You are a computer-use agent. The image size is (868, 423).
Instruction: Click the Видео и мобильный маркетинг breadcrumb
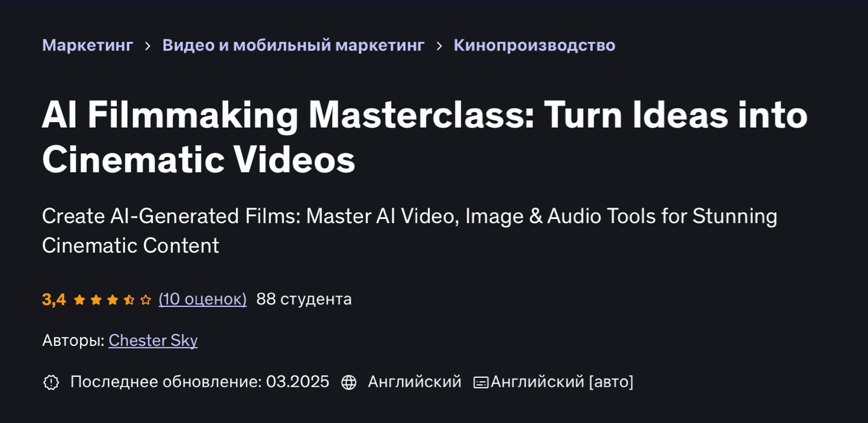tap(293, 45)
